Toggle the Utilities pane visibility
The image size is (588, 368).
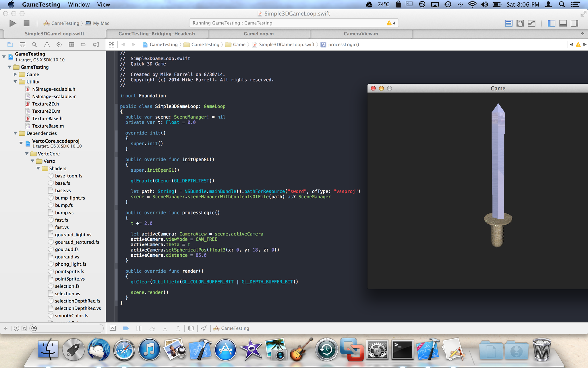tap(575, 23)
